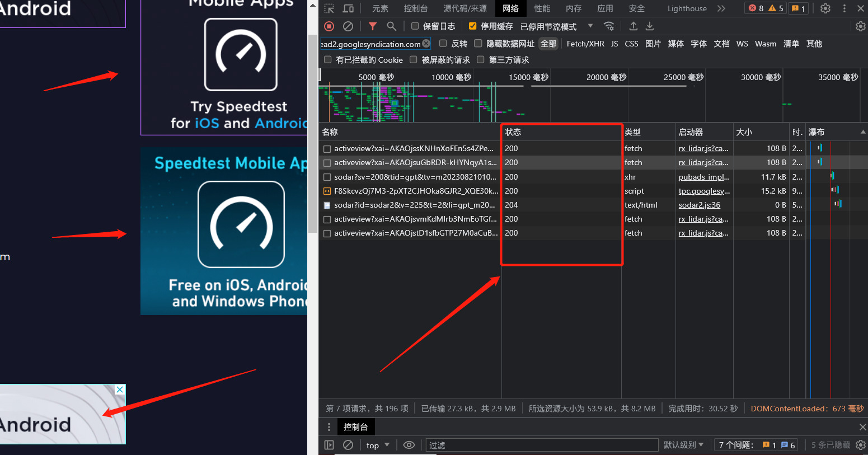Viewport: 868px width, 455px height.
Task: Click the stop recording network log icon
Action: tap(329, 26)
